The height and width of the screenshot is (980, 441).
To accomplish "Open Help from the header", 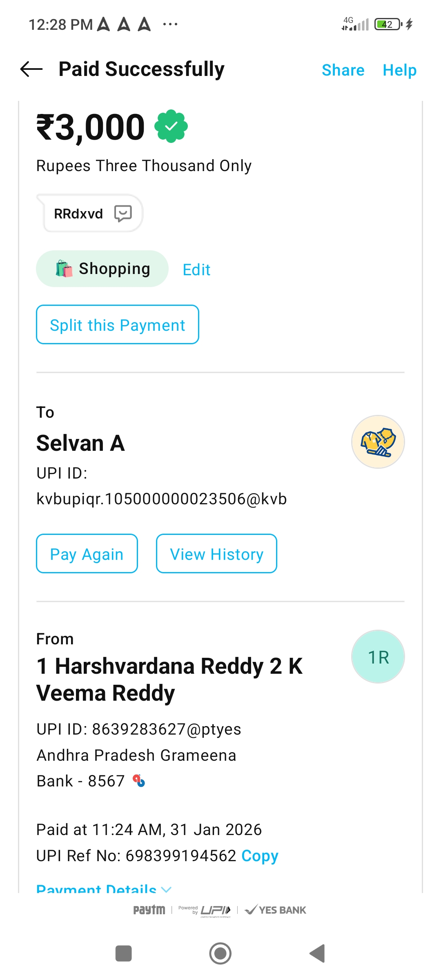I will (399, 70).
